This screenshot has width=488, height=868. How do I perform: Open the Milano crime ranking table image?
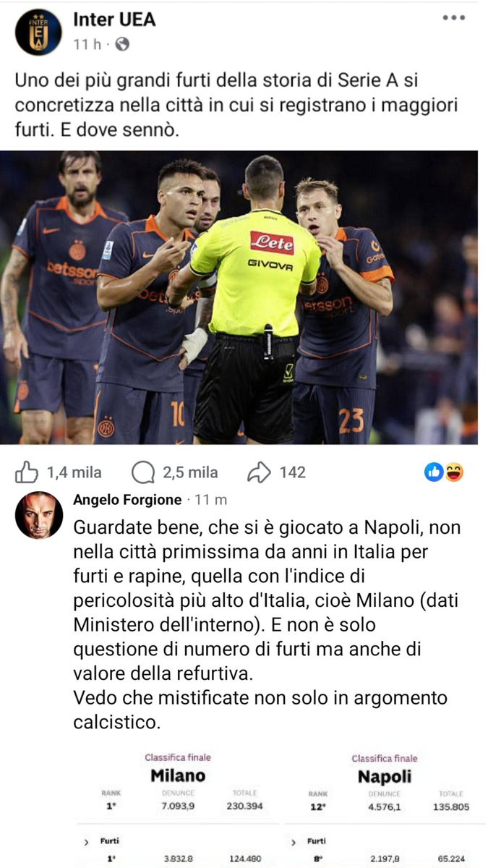[178, 808]
